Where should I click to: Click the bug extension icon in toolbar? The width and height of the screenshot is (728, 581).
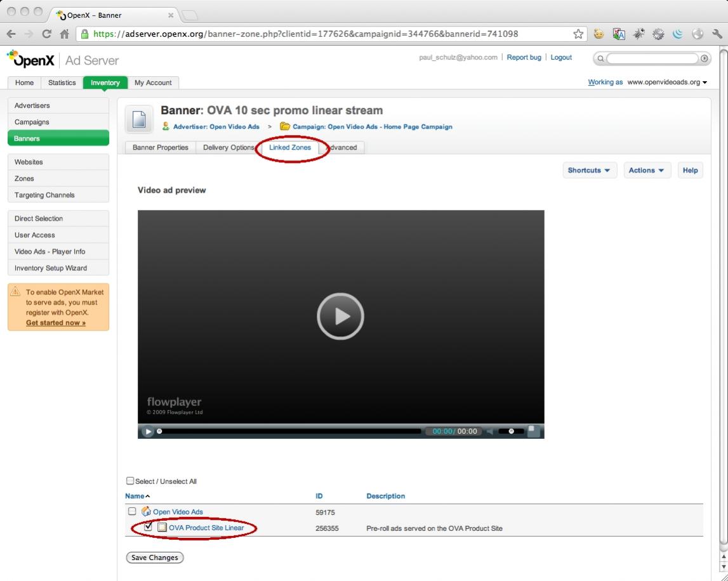(x=639, y=34)
